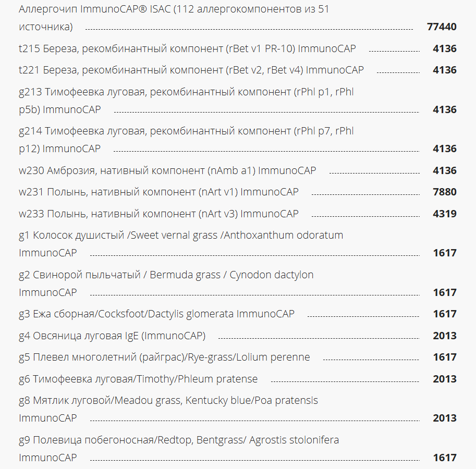Click the 4319 price value

click(x=444, y=214)
